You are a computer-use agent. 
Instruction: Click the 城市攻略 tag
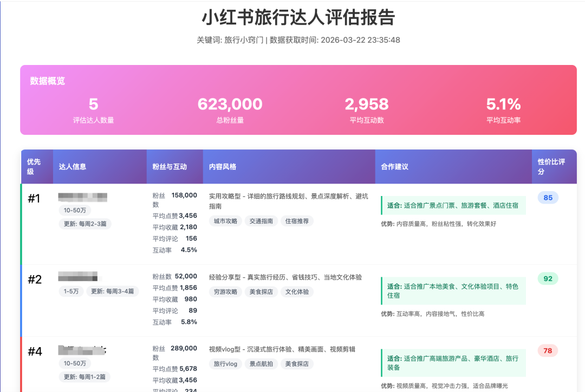click(225, 221)
